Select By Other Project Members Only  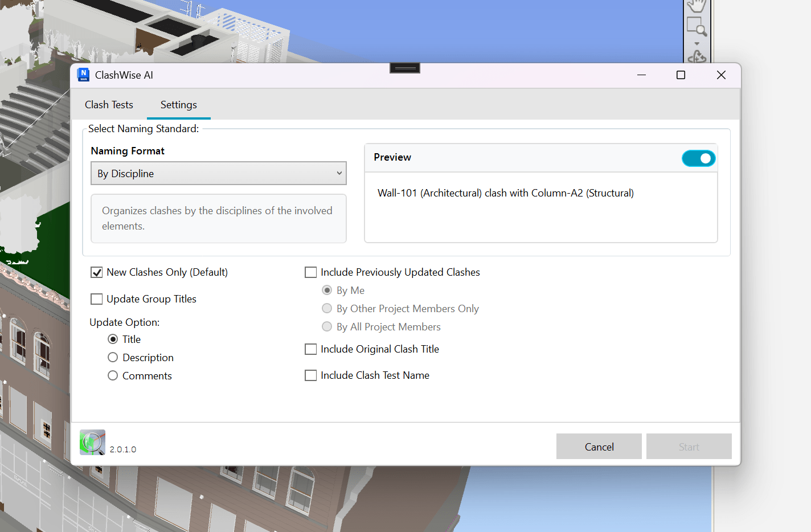tap(327, 309)
